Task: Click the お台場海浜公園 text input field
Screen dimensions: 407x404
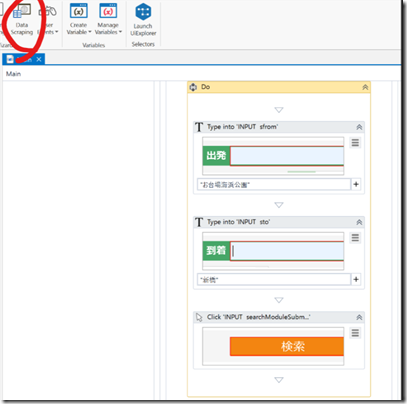Action: (x=274, y=184)
